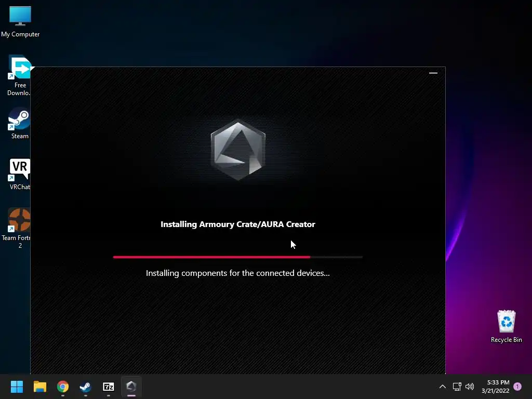
Task: Open 7-Zip from the taskbar
Action: (x=108, y=387)
